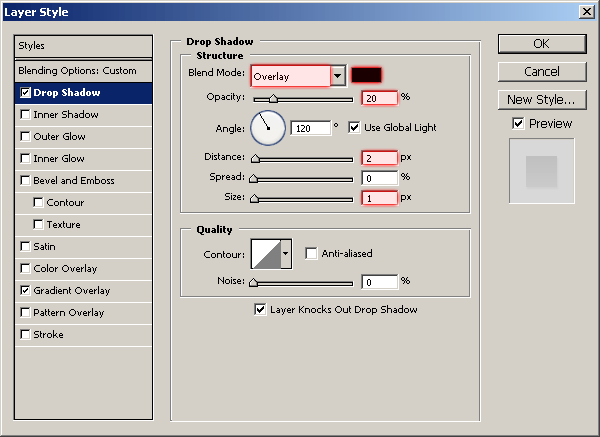This screenshot has width=600, height=437.
Task: Open Bevel and Emboss settings
Action: point(74,181)
